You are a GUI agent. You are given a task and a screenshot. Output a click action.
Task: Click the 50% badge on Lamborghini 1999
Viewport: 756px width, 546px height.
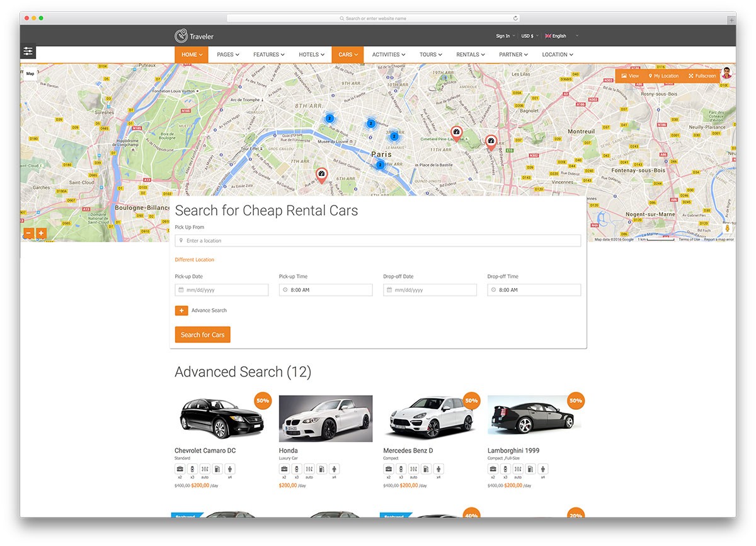click(575, 400)
